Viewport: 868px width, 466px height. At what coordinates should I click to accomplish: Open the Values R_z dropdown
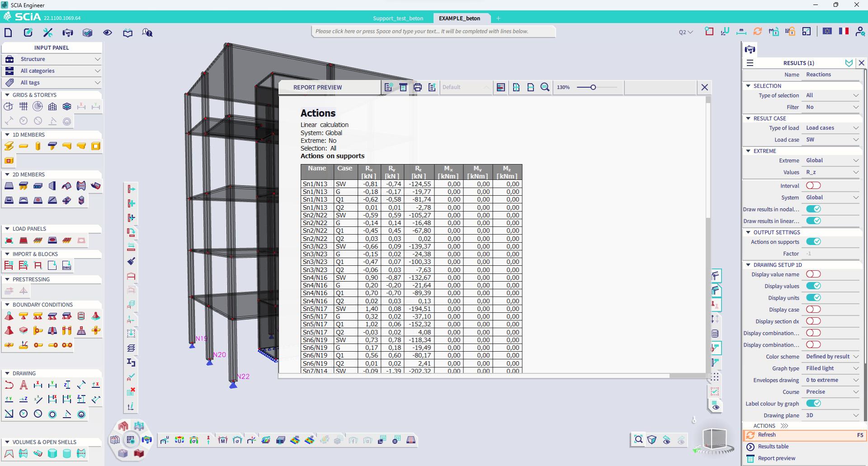click(x=832, y=172)
